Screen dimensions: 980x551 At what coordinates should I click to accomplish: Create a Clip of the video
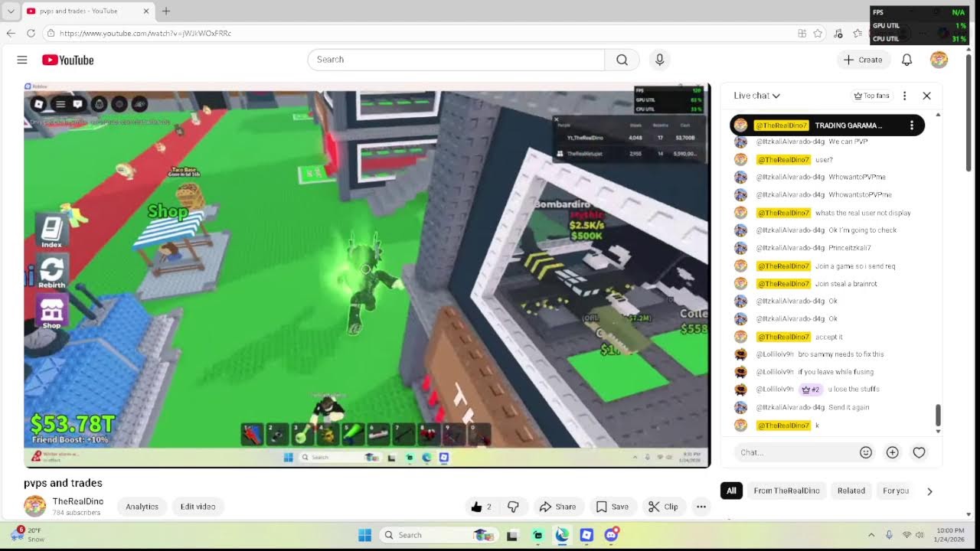[663, 507]
